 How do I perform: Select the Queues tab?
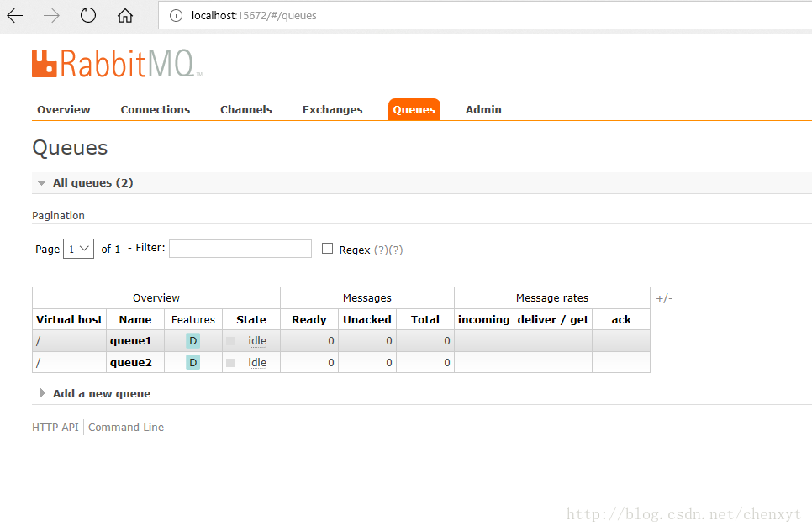pos(414,110)
